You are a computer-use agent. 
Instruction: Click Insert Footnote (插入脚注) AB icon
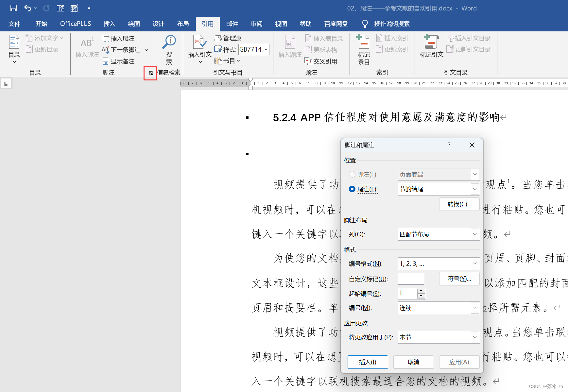[87, 47]
